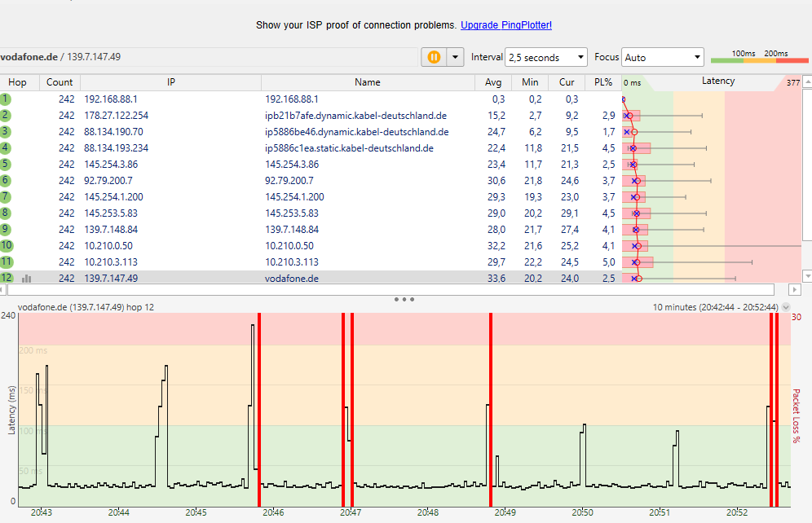Toggle the graph icon on hop 12 row
This screenshot has width=812, height=523.
coord(26,278)
